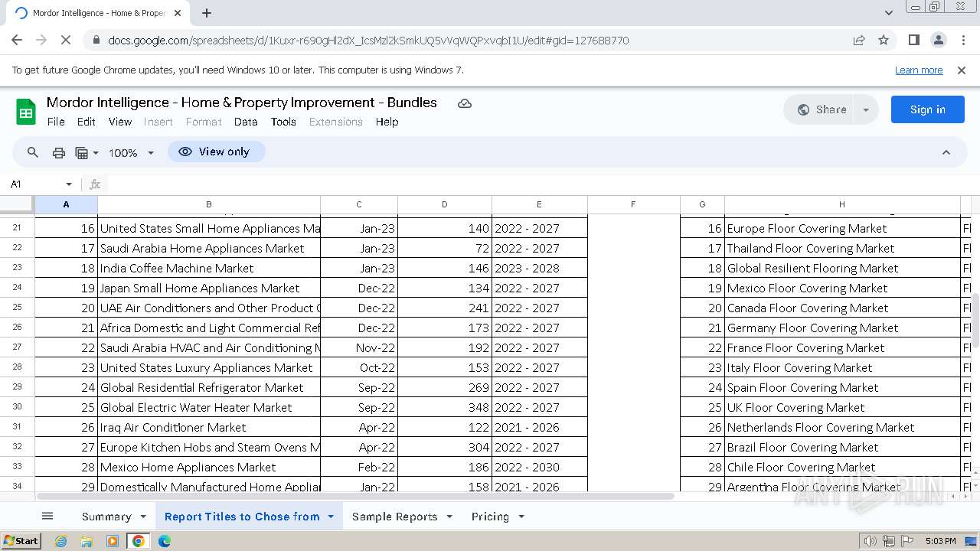
Task: Click the taskbar clock showing 5:03 PM
Action: click(x=940, y=541)
